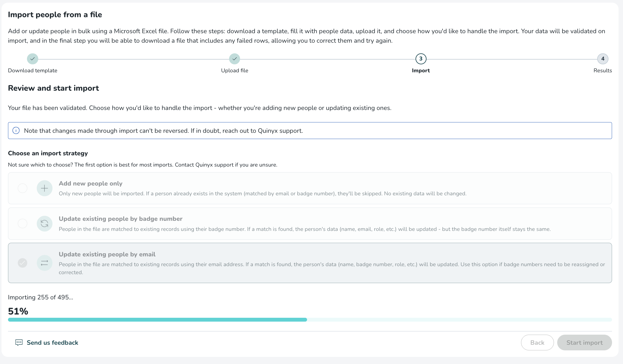This screenshot has width=623, height=364.
Task: Click the swap arrows icon for email update
Action: [x=44, y=263]
